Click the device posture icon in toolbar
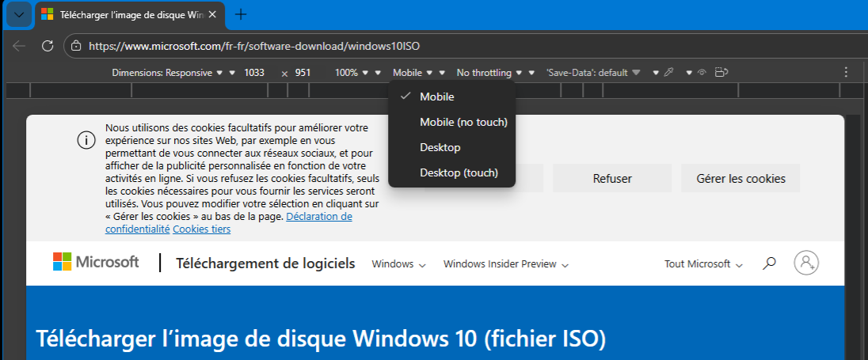This screenshot has width=868, height=360. click(720, 73)
